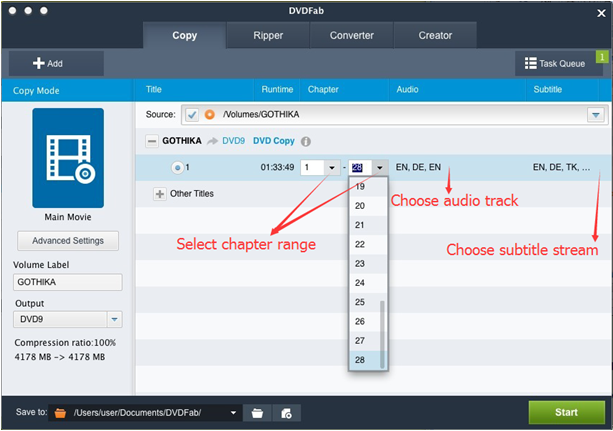Click the Add button
Screen dimensions: 613x431
[x=56, y=63]
